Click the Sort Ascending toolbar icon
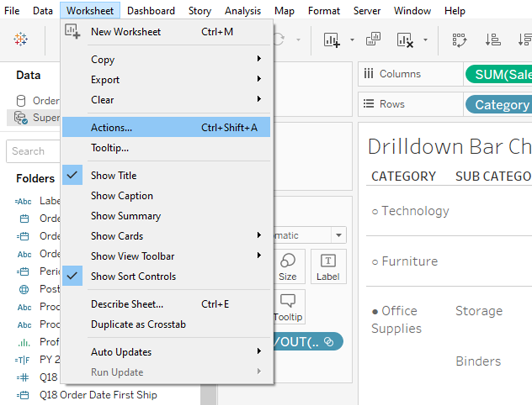Image resolution: width=532 pixels, height=405 pixels. pos(493,39)
